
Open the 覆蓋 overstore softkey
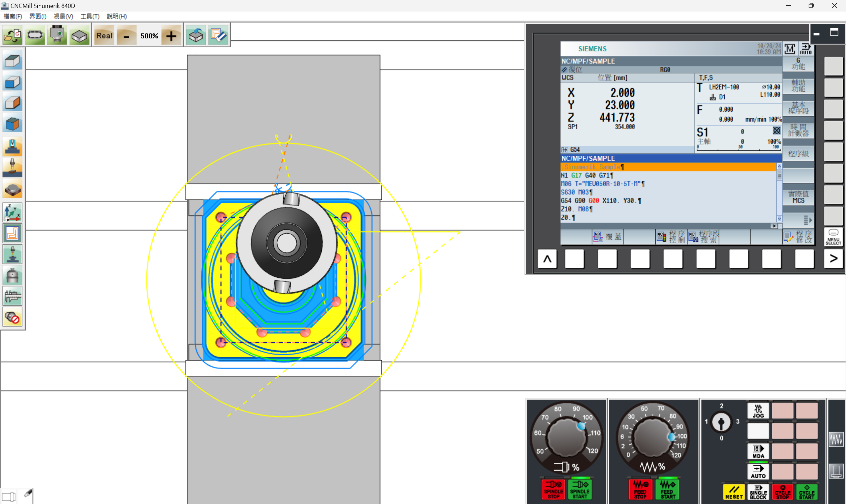tap(608, 237)
